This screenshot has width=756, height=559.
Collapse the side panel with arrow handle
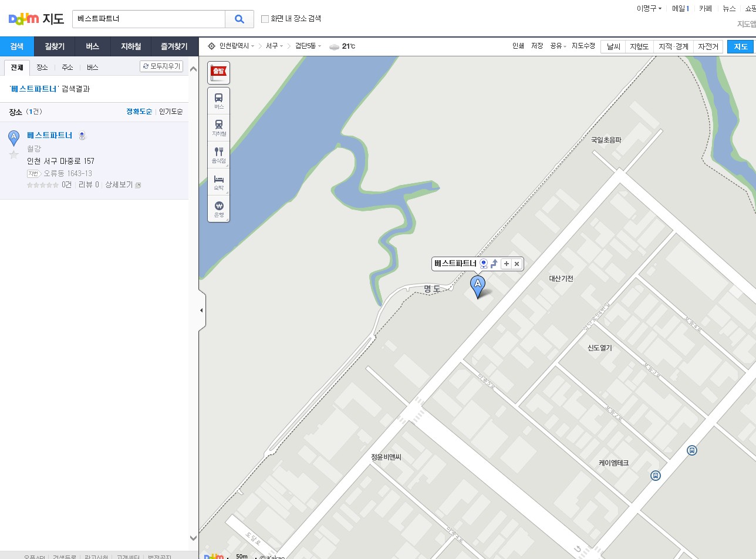(x=202, y=310)
